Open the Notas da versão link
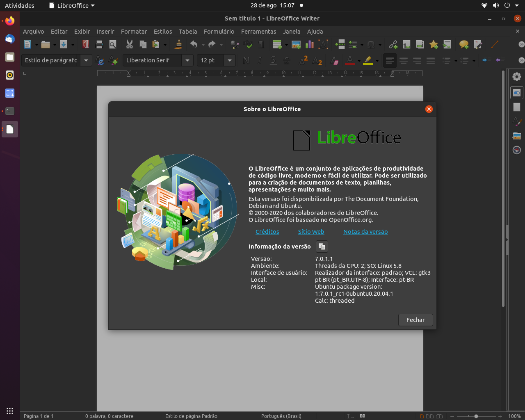The image size is (525, 420). pos(365,232)
